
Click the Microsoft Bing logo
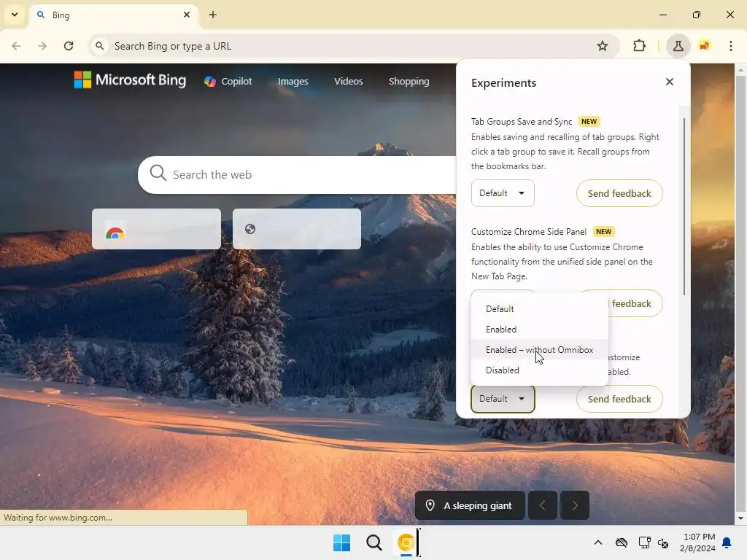click(130, 80)
